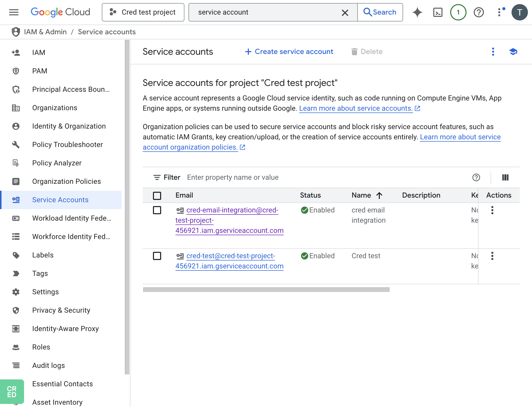Launch Gemini AI assistant sparkle icon

point(417,12)
